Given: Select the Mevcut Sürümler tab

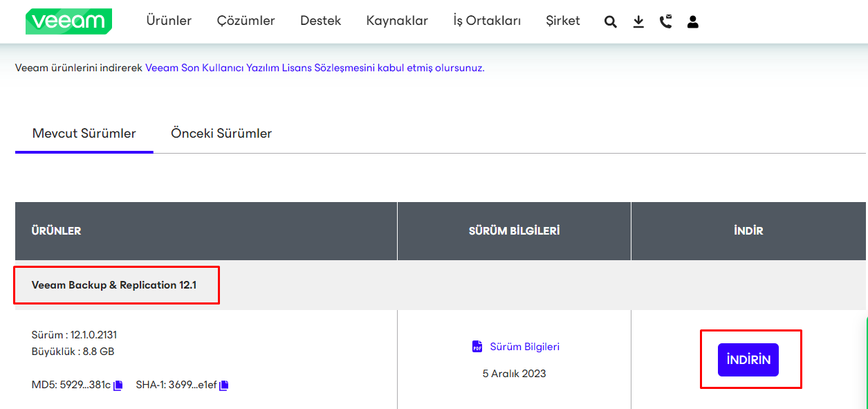Looking at the screenshot, I should [x=84, y=134].
